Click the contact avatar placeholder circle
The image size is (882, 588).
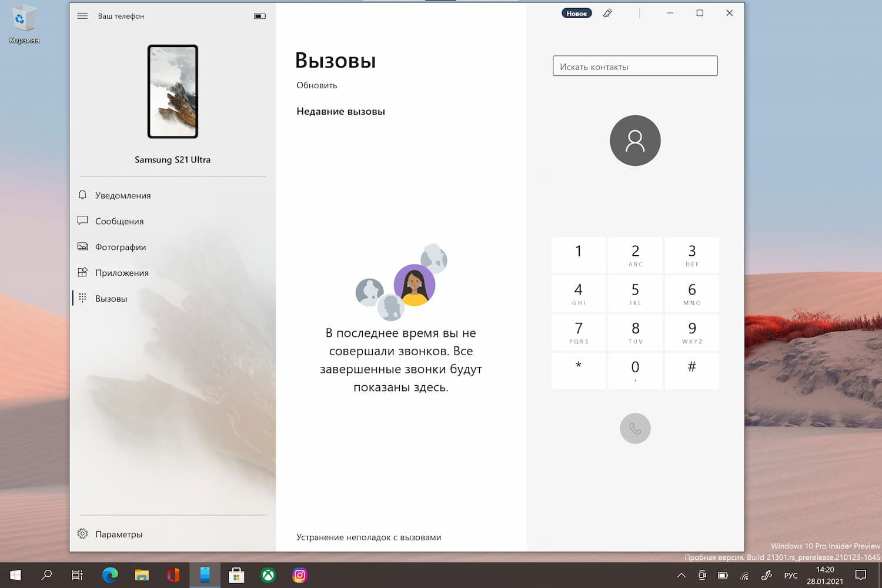point(635,141)
